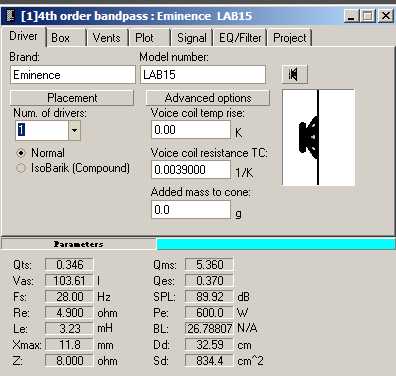The image size is (396, 376).
Task: Click the Fs value 28.00
Action: pyautogui.click(x=69, y=297)
